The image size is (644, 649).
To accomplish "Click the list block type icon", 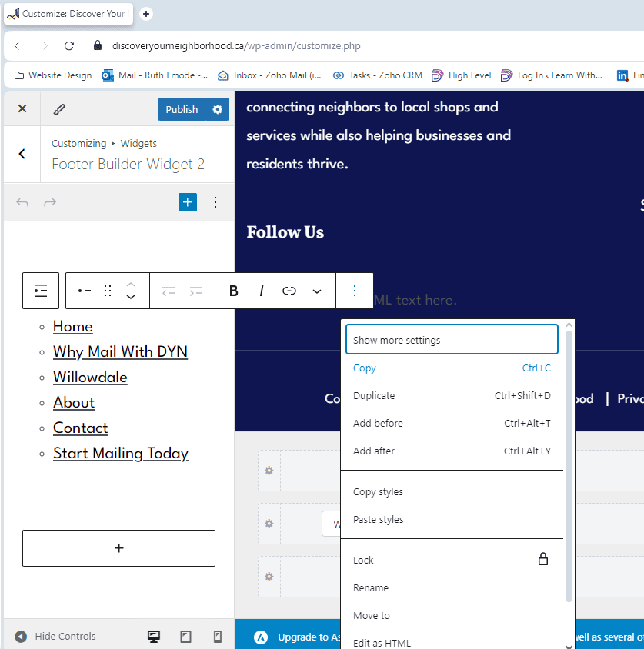I will (x=41, y=291).
